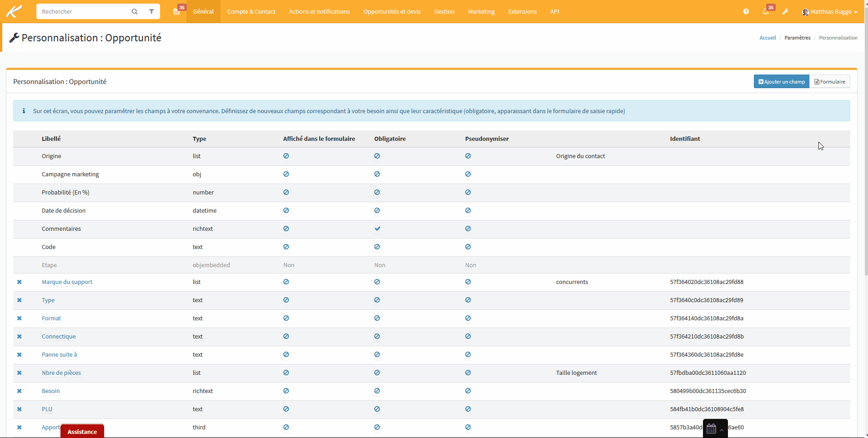Screen dimensions: 868x438
Task: Open Opportunités et devis menu
Action: coord(392,11)
